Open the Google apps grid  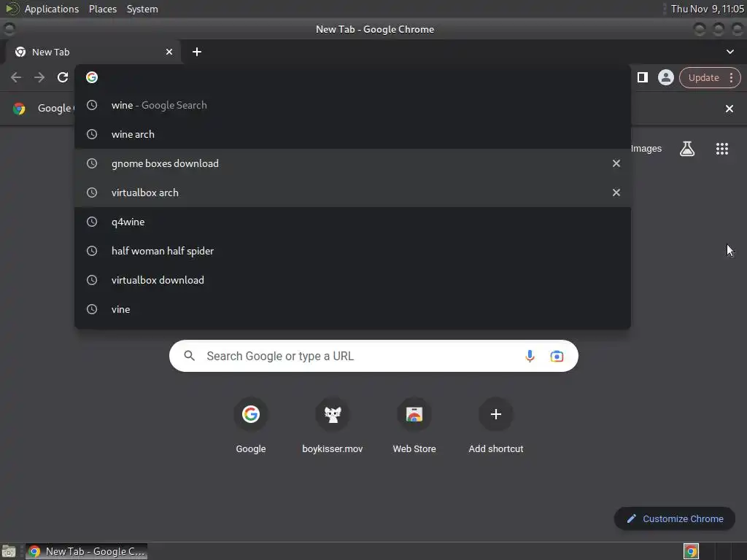[721, 149]
